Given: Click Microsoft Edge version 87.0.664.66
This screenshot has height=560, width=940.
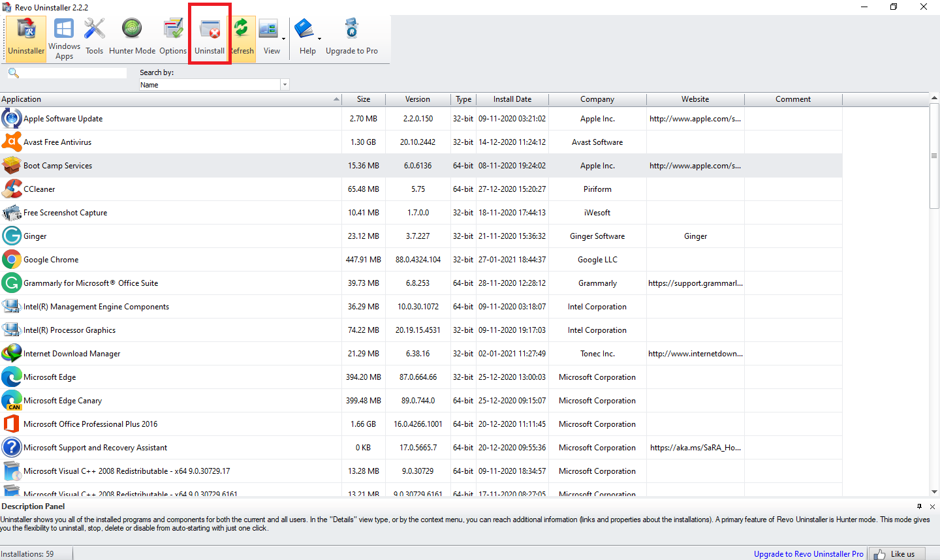Looking at the screenshot, I should pyautogui.click(x=418, y=377).
